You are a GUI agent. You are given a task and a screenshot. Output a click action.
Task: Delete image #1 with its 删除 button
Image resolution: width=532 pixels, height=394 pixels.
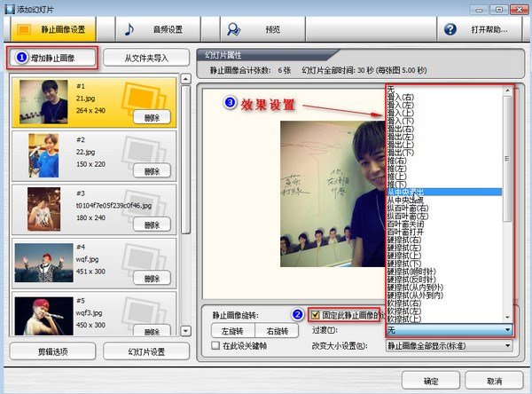coord(152,117)
